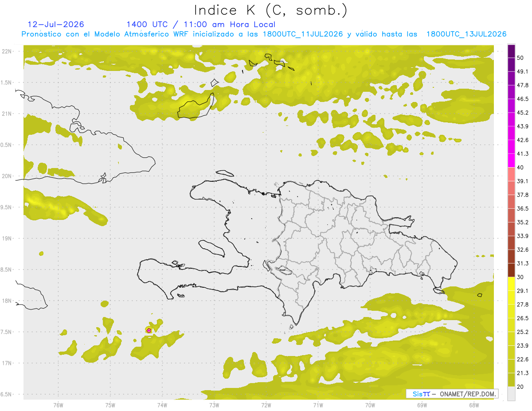The image size is (532, 411).
Task: Click scale label "42.6"
Action: coord(523,140)
